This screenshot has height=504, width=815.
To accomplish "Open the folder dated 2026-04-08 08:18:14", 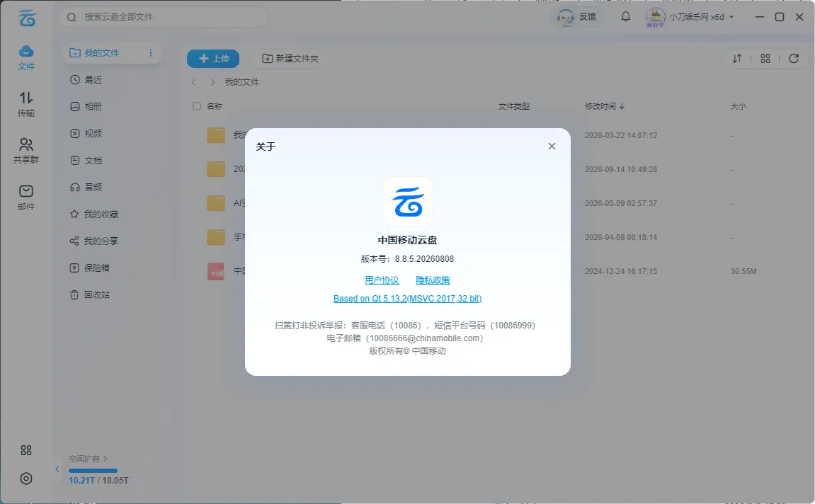I will tap(216, 237).
